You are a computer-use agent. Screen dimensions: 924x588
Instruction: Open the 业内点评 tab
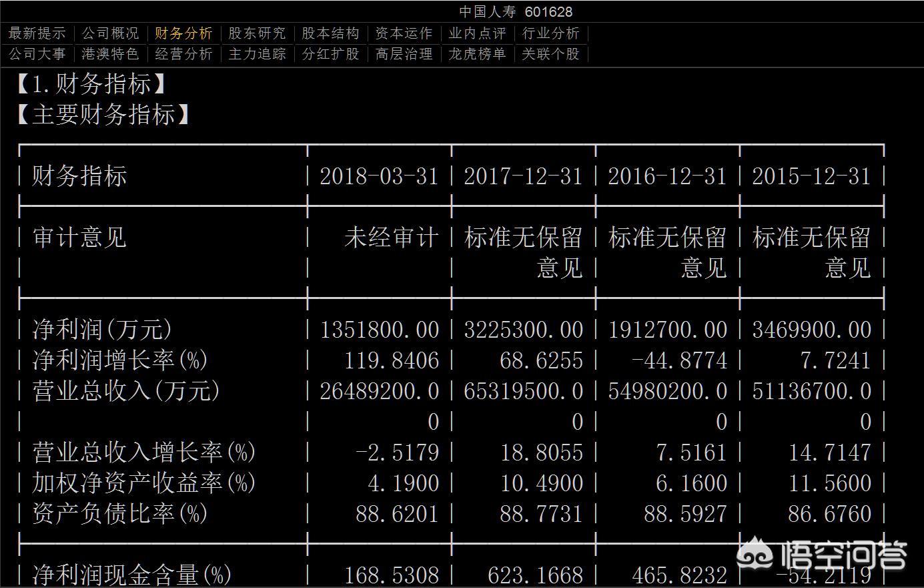(x=477, y=33)
